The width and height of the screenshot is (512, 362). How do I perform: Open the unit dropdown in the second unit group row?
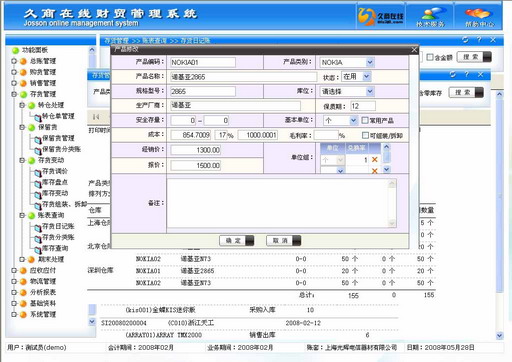340,171
